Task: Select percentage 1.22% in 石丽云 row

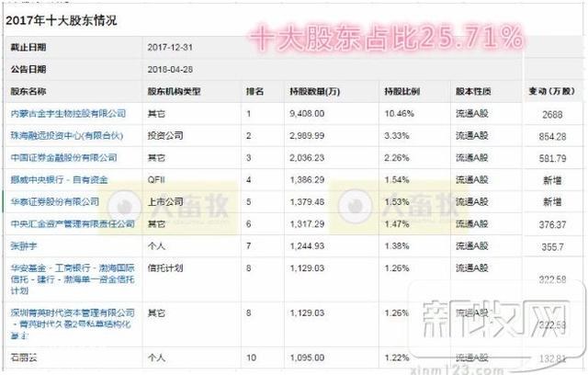Action: (397, 358)
